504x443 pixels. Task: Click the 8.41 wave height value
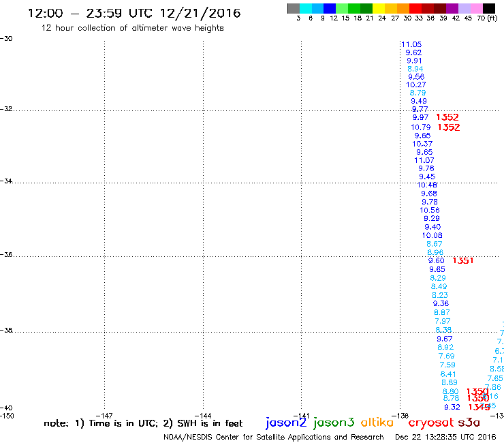tap(448, 374)
